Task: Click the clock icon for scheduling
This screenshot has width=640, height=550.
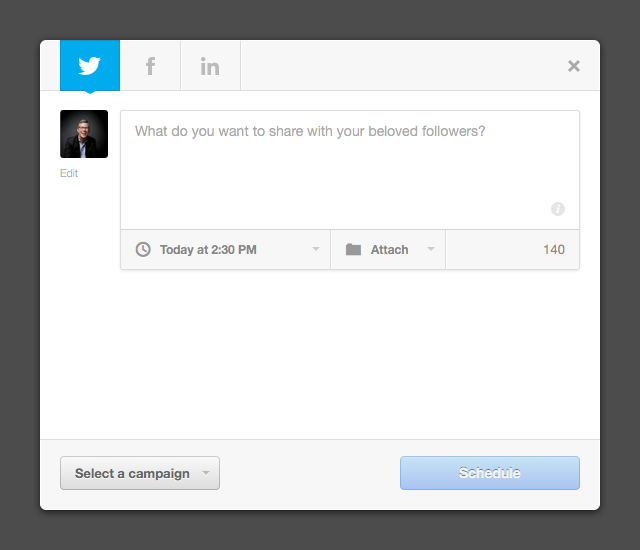Action: 143,249
